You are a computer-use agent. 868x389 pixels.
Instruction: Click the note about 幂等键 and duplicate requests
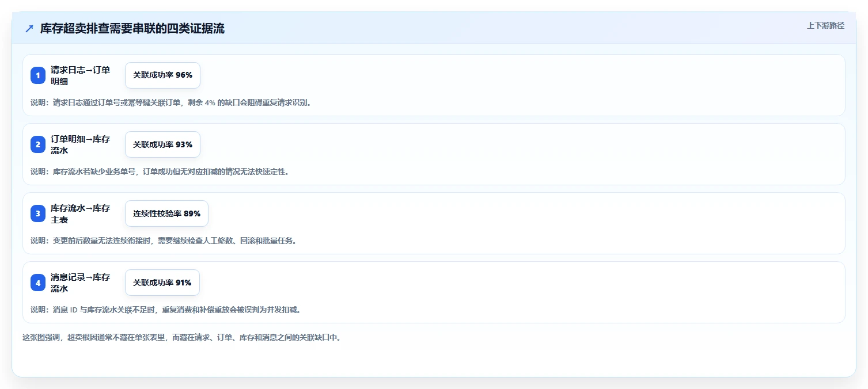click(171, 102)
